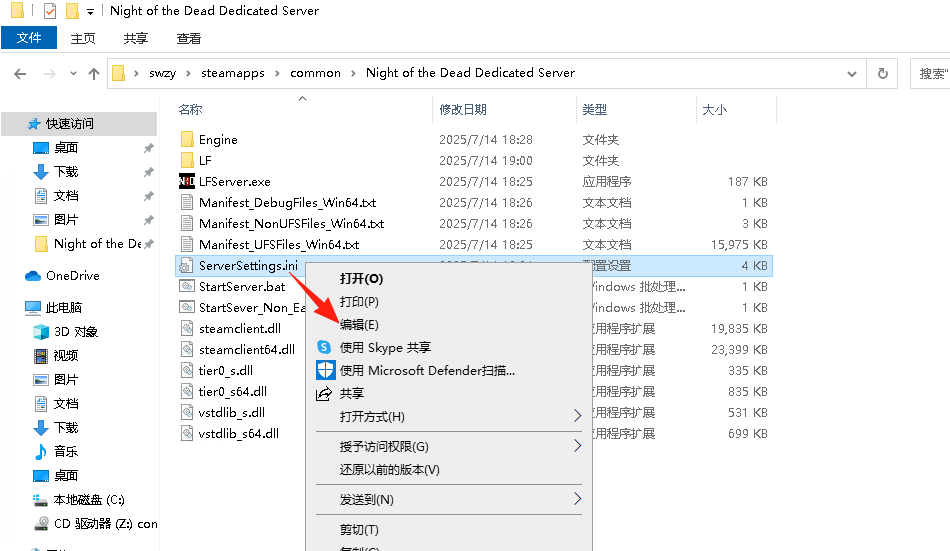Click the search box
Screen dimensions: 950x551
pos(930,73)
